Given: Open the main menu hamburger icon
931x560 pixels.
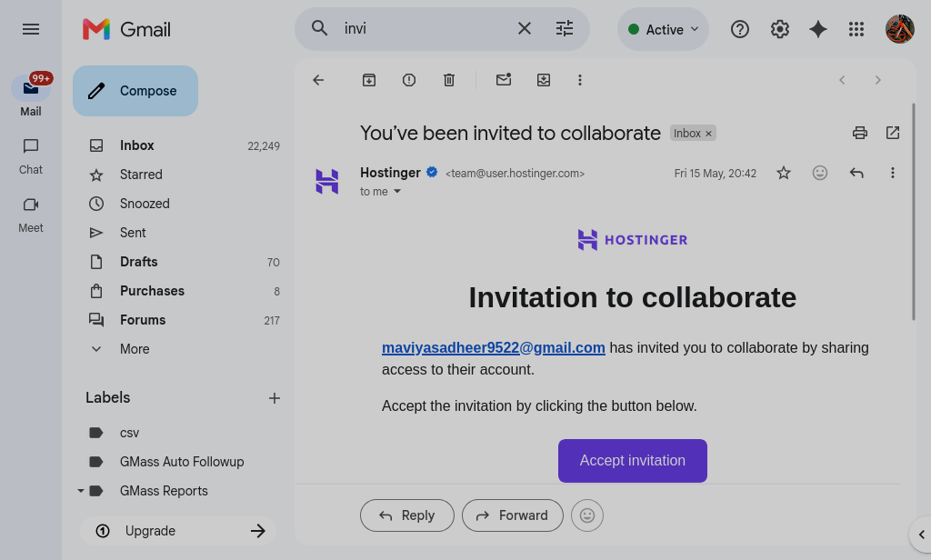Looking at the screenshot, I should coord(31,29).
